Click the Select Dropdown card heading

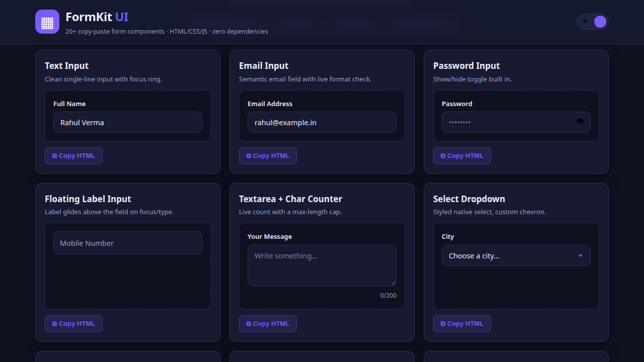tap(469, 199)
